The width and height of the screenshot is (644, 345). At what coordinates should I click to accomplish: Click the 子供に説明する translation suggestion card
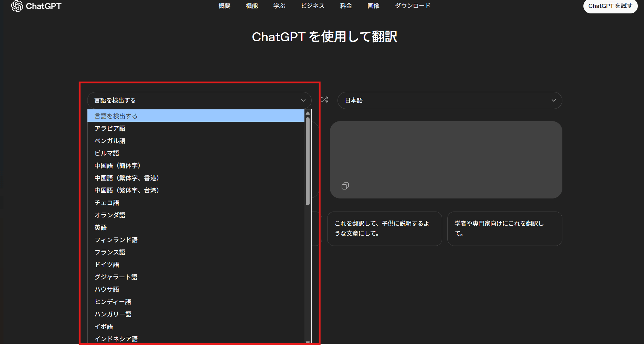pos(384,228)
